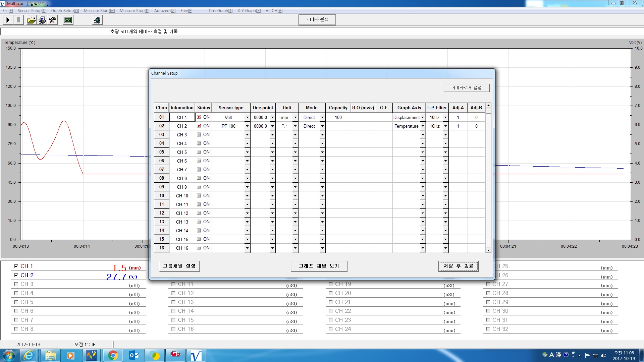Click the 저장 후 종료 save and exit button

[458, 266]
